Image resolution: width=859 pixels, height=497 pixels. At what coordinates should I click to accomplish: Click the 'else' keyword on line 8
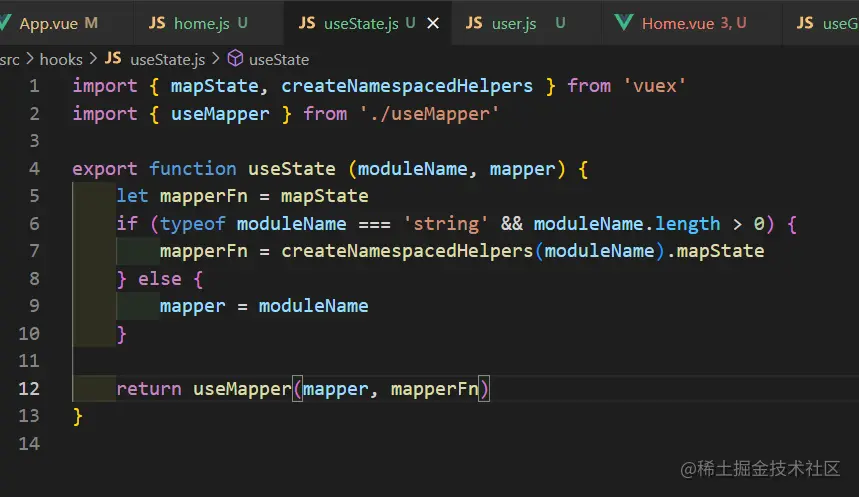click(159, 279)
